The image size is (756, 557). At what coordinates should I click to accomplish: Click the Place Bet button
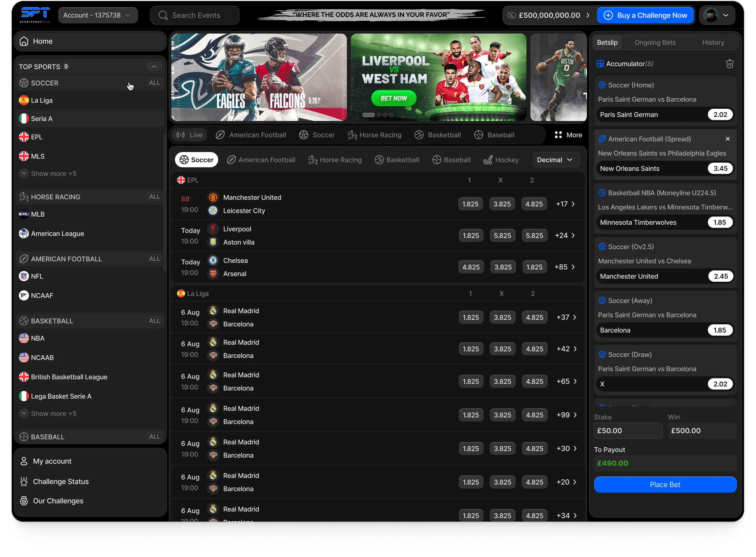click(665, 485)
